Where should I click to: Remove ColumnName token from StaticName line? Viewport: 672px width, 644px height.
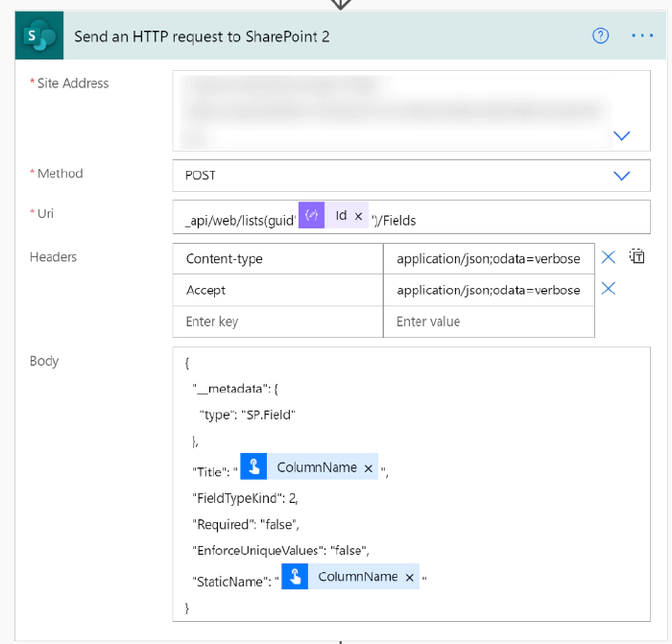[409, 577]
